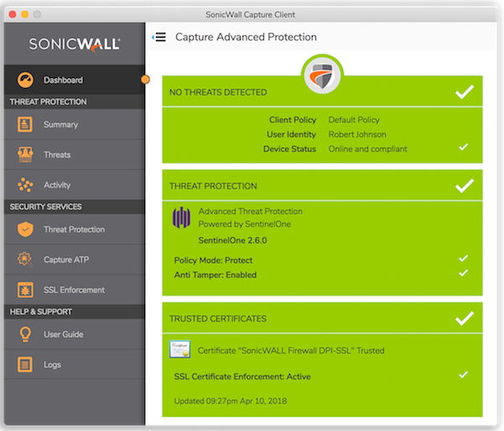Click the User Guide lightbulb icon

point(25,335)
